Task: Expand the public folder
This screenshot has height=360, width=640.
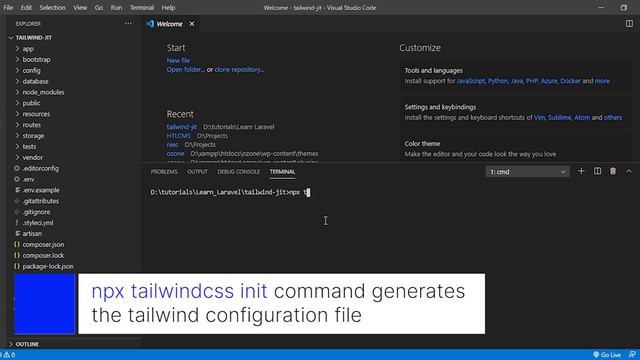Action: tap(31, 103)
